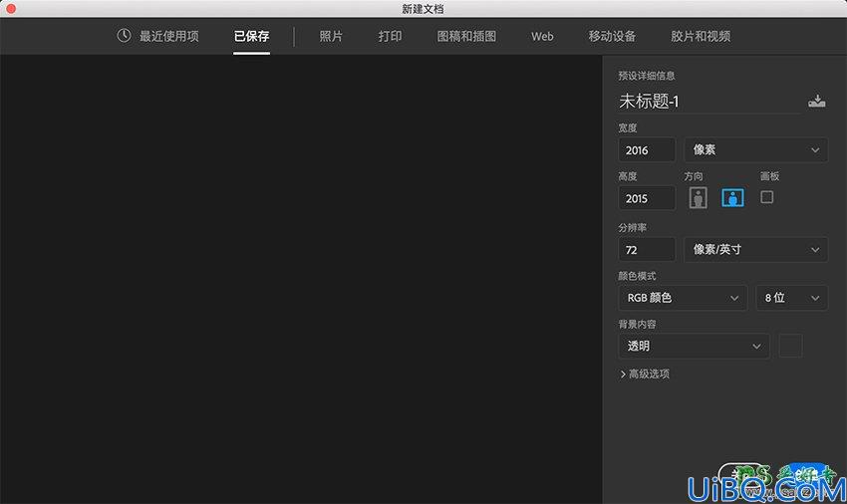Image resolution: width=847 pixels, height=504 pixels.
Task: Choose portrait orientation icon
Action: coord(698,197)
